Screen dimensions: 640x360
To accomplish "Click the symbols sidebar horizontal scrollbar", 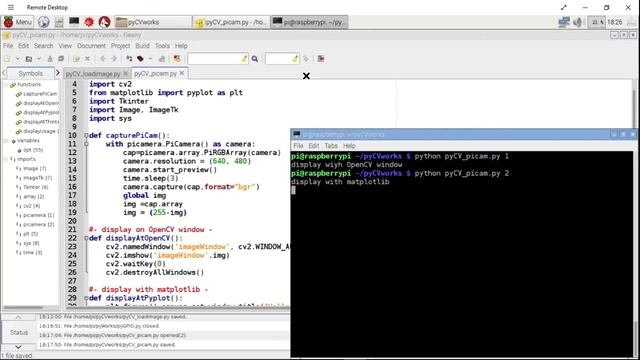I will point(23,307).
